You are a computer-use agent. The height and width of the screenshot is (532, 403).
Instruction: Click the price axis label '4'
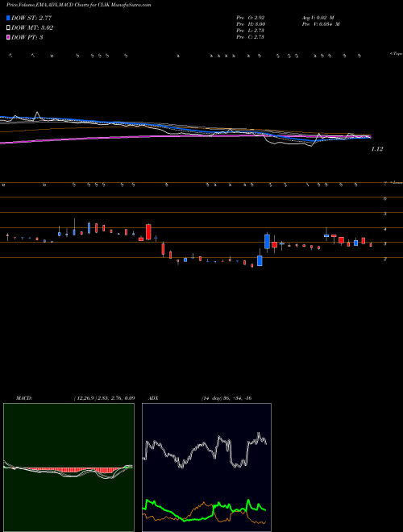[x=385, y=230]
